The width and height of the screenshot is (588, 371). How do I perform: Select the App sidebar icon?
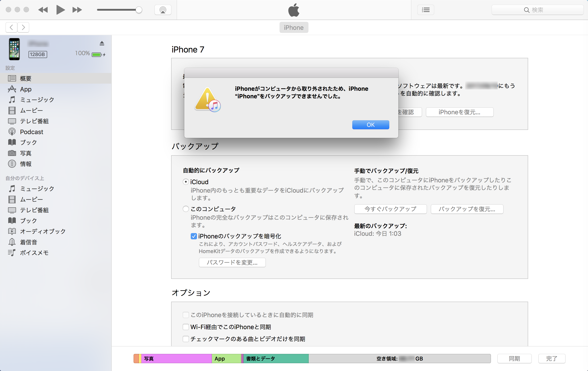point(12,89)
